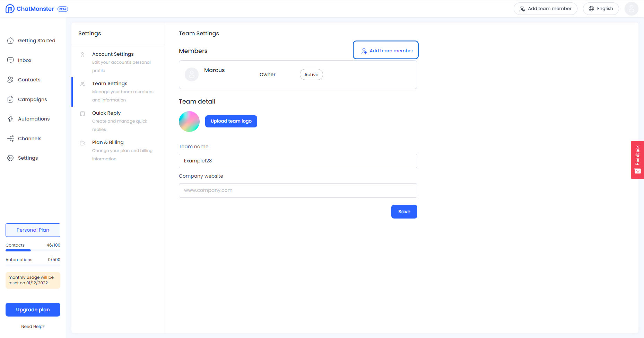Click the Need Help? link
The height and width of the screenshot is (338, 644).
click(x=33, y=327)
